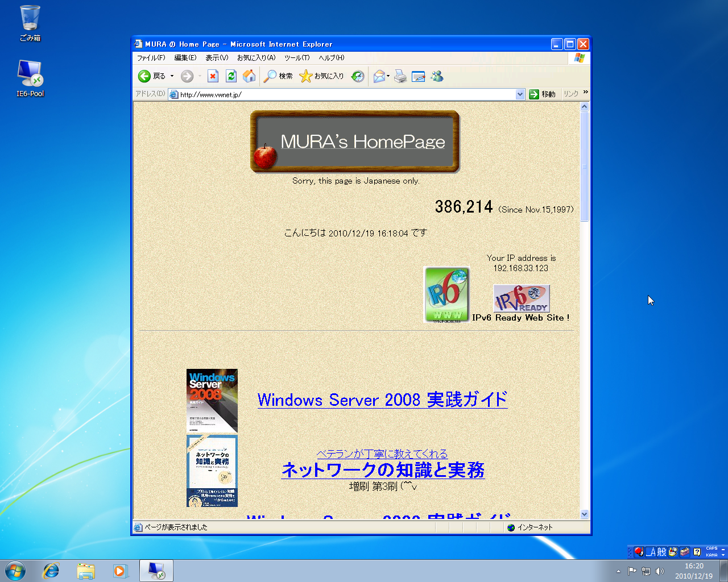Click the address bar URL field
The width and height of the screenshot is (728, 582).
click(347, 94)
